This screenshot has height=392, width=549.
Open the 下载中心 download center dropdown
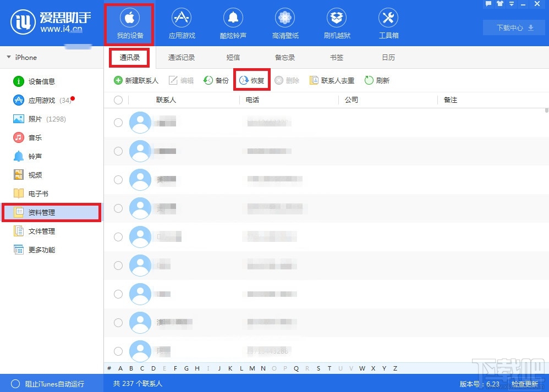513,27
